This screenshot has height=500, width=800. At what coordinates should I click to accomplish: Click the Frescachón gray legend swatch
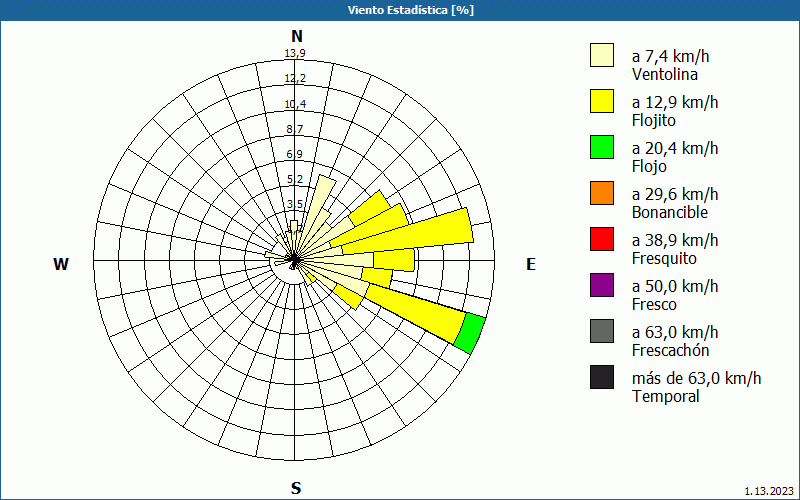pyautogui.click(x=602, y=331)
